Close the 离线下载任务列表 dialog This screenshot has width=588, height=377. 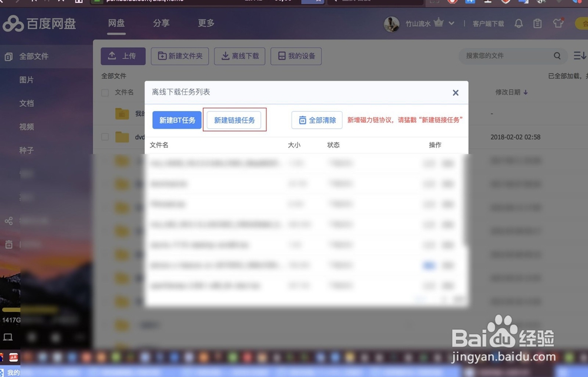coord(456,93)
